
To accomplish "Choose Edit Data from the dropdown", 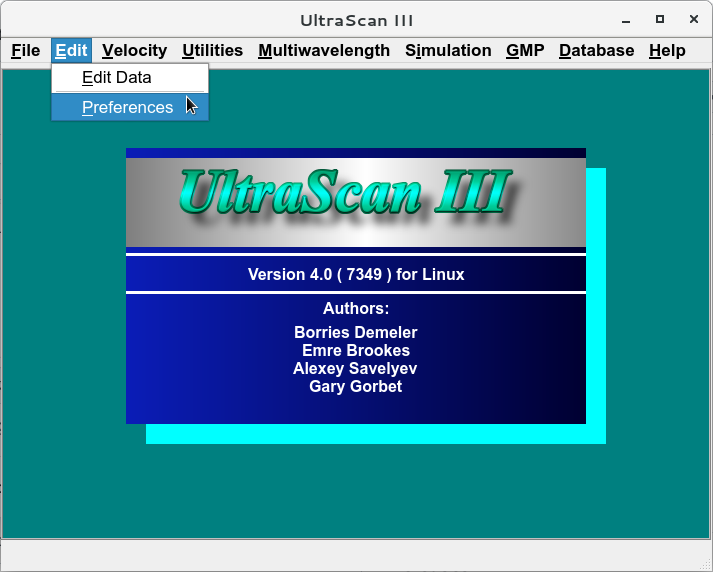I will point(130,78).
